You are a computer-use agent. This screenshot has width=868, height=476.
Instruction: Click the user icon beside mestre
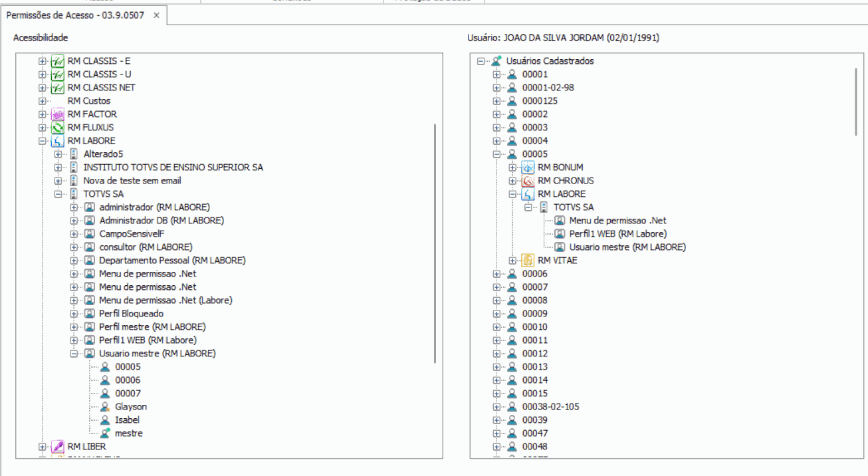104,433
